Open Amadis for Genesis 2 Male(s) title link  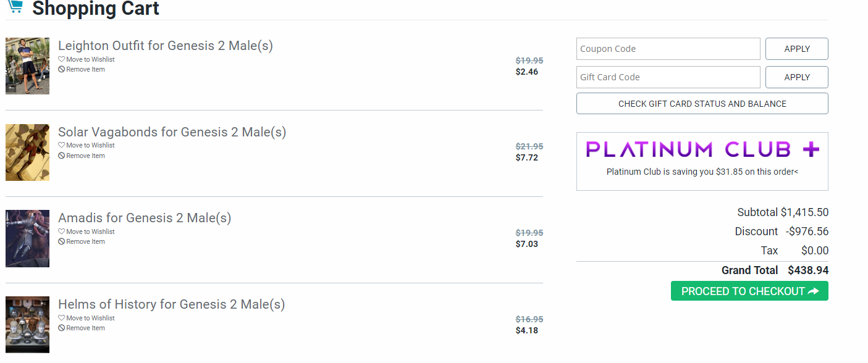tap(145, 218)
